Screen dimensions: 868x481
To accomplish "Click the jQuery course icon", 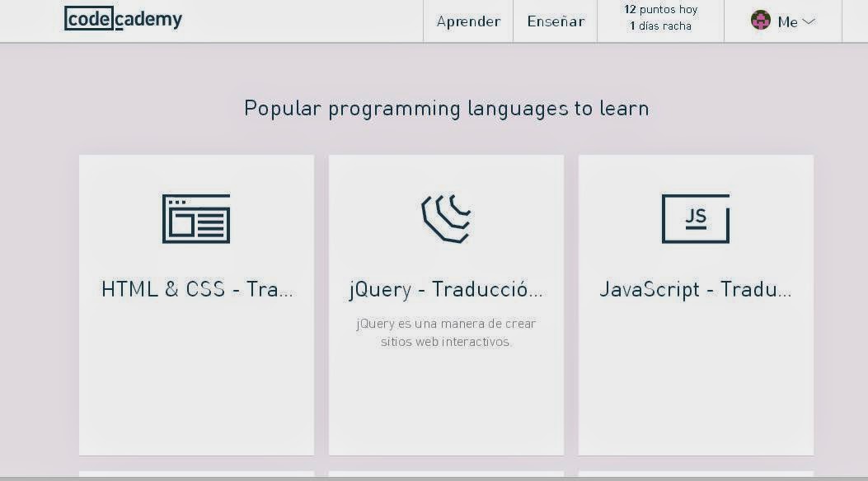I will pos(446,218).
